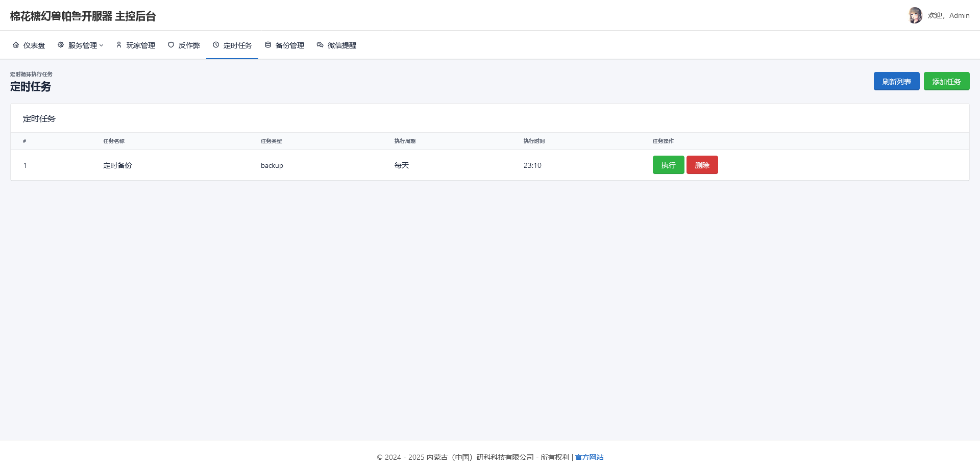Image resolution: width=980 pixels, height=473 pixels.
Task: Open the dashboard home icon
Action: pos(16,45)
